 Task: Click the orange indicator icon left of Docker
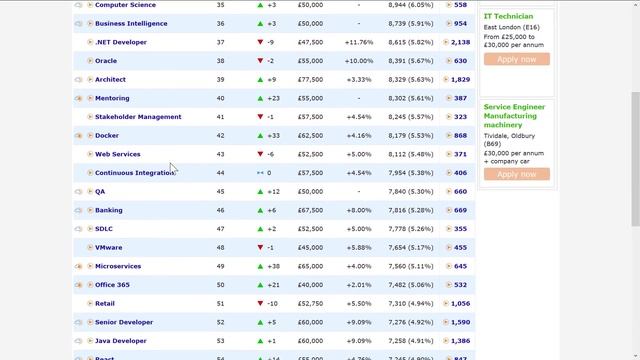[78, 136]
